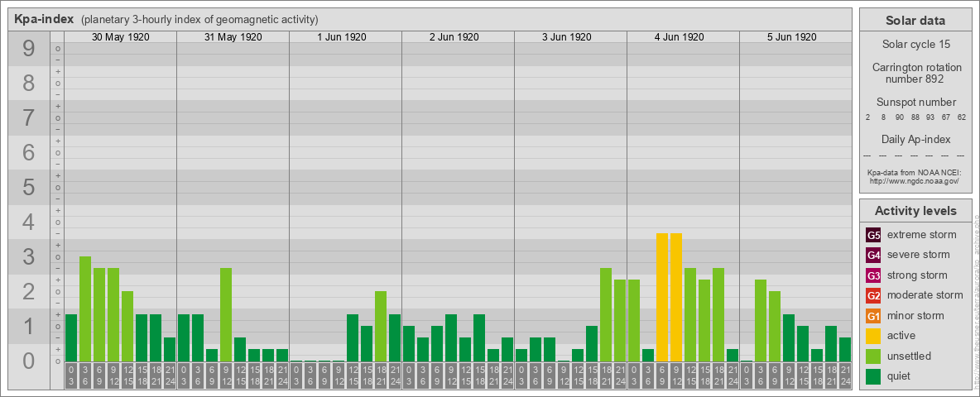
Task: Click the Solar data panel heading
Action: [x=915, y=21]
